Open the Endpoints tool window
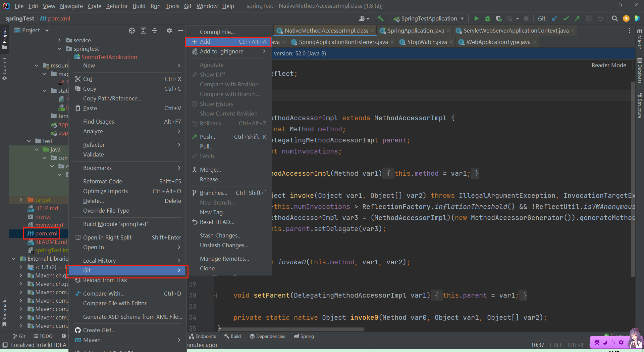The width and height of the screenshot is (644, 352). pos(203,336)
